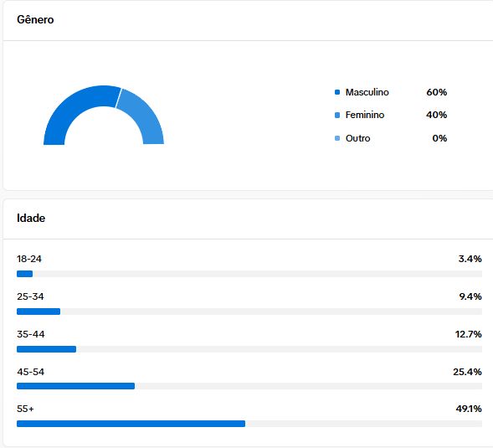493x448 pixels.
Task: Click the 12.7% percentage value
Action: (x=469, y=334)
